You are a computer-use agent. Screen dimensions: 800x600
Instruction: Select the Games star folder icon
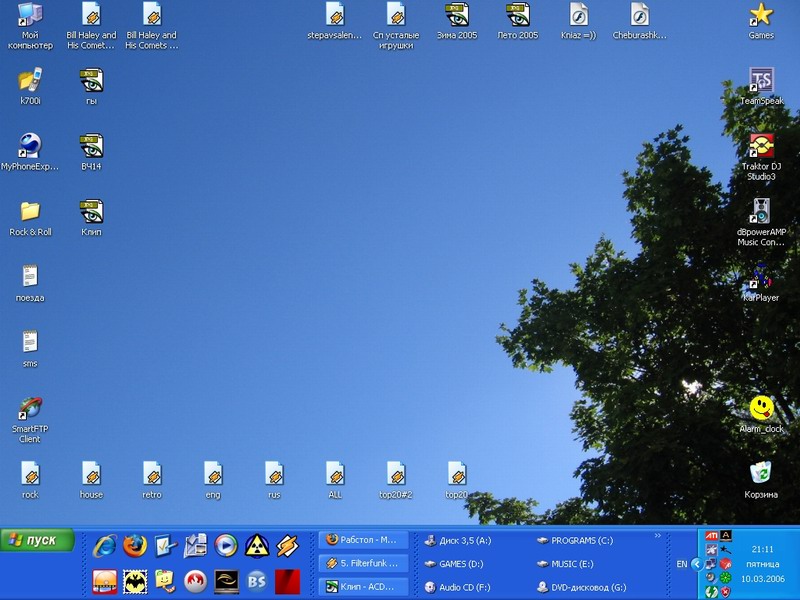761,15
